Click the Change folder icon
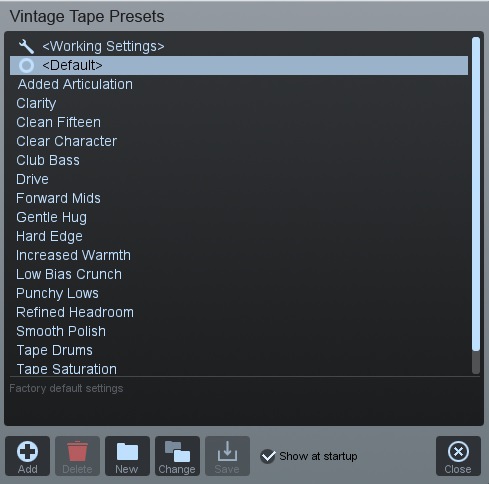 point(177,452)
